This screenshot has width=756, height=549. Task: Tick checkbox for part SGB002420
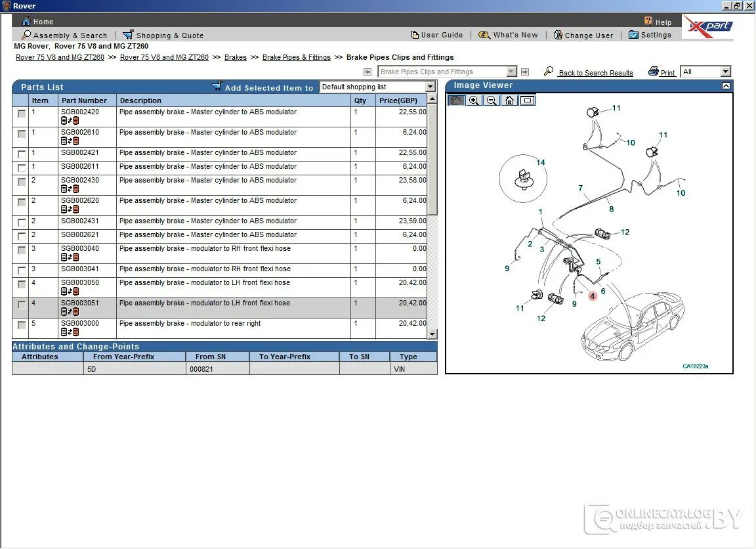21,114
